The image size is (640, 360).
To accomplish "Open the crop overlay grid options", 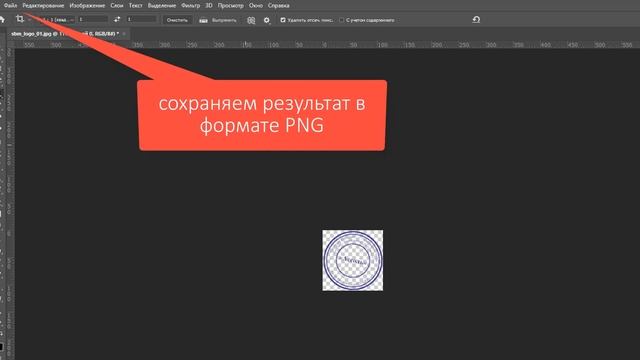I will point(251,20).
